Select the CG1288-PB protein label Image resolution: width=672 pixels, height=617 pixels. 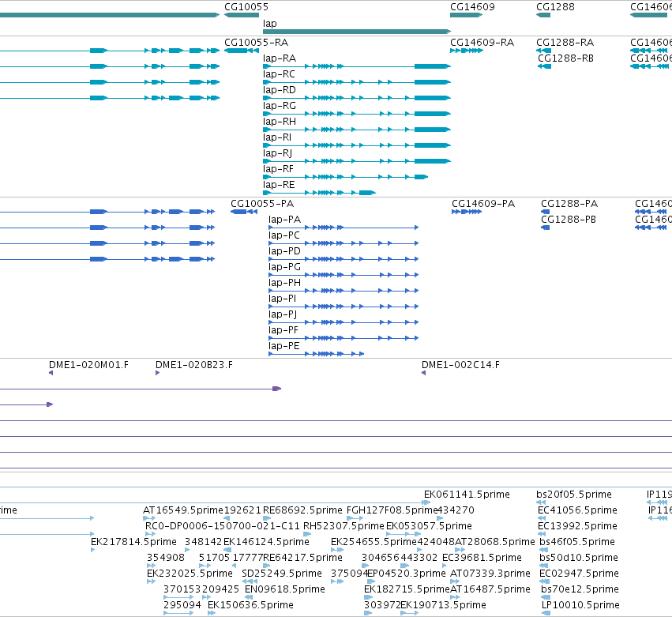tap(569, 220)
